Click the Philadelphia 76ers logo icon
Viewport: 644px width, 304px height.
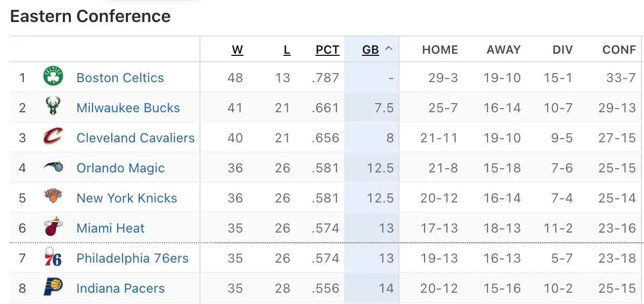pos(53,257)
